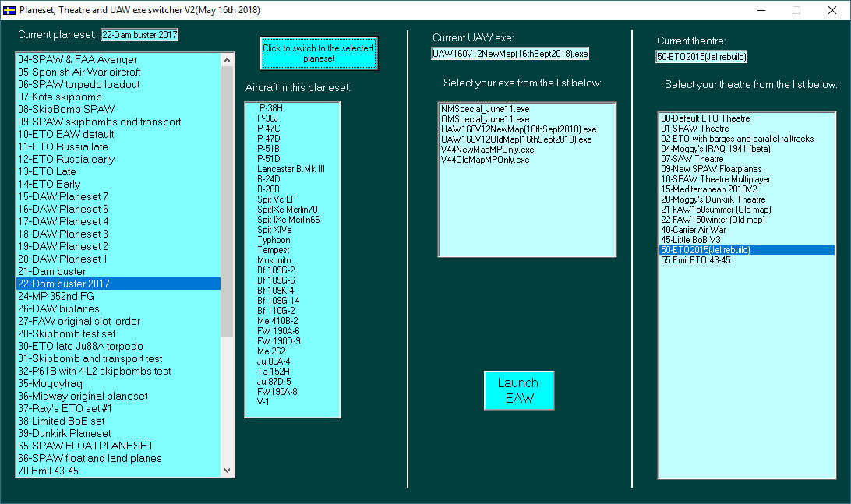Select V44OldMapMPOnly.exe
This screenshot has width=851, height=504.
(527, 160)
